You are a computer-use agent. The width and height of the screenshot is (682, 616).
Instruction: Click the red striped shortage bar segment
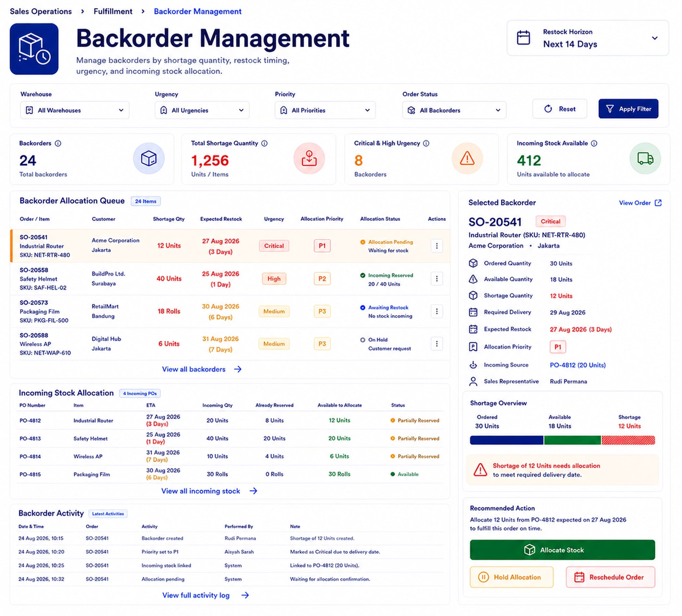pos(628,440)
